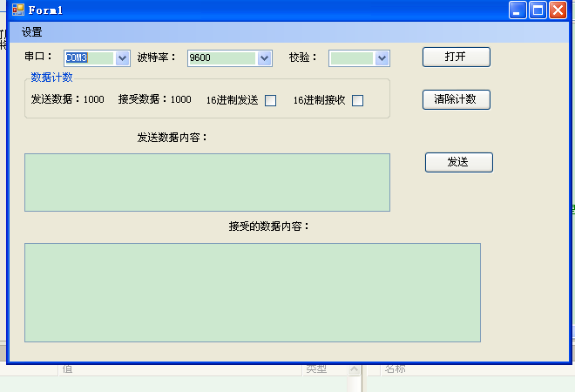Screen dimensions: 575x392
Task: Click the Form1 application icon in title bar
Action: tap(17, 10)
